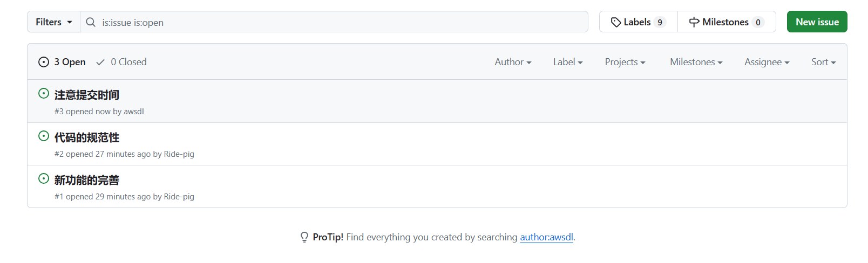Open the Sort dropdown menu
The image size is (868, 263).
click(x=823, y=62)
